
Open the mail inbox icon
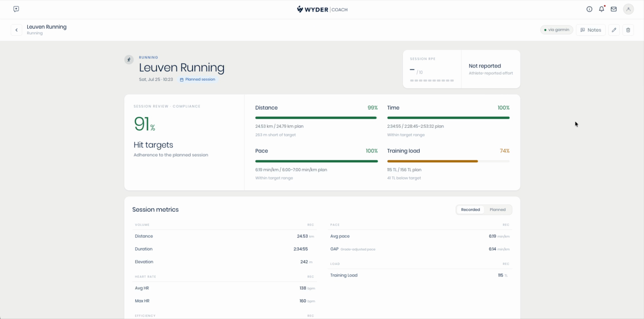tap(614, 9)
